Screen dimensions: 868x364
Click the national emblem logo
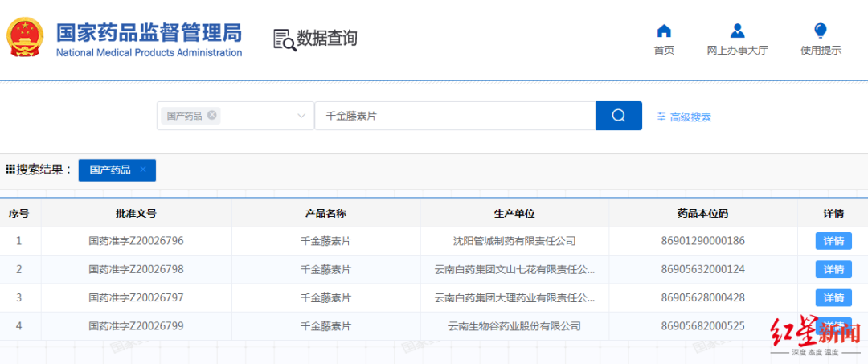coord(25,38)
